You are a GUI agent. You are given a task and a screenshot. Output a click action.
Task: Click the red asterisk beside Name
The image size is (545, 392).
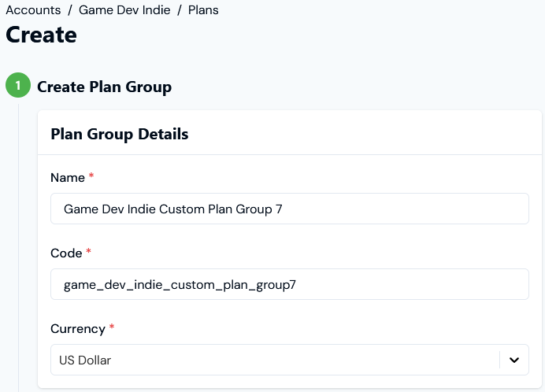point(91,176)
